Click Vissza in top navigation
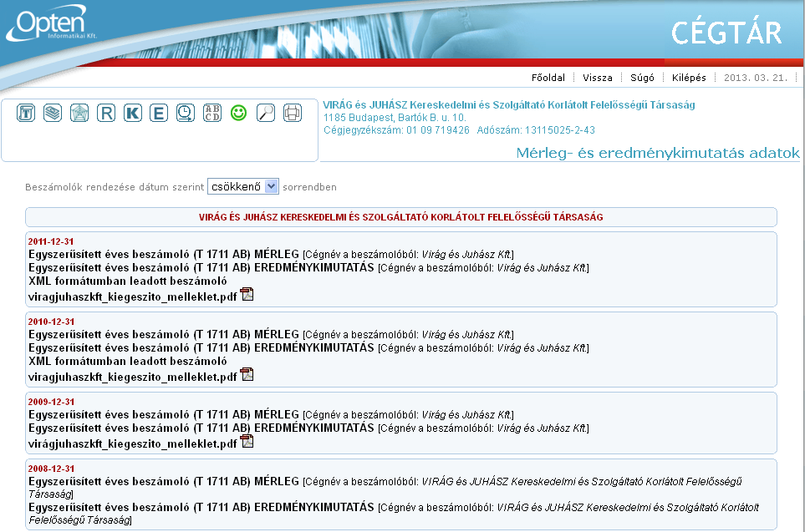The width and height of the screenshot is (805, 532). 597,78
